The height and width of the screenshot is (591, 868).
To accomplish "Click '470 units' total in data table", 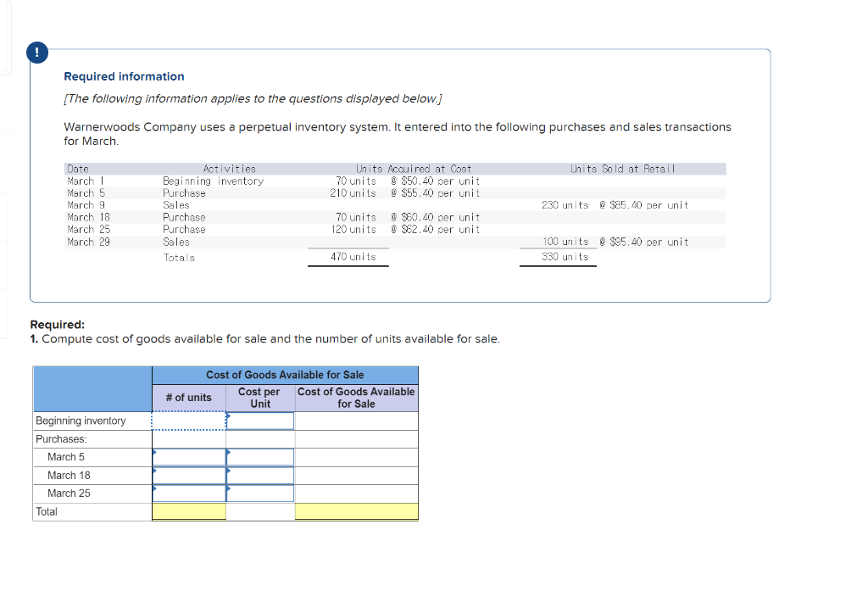I will (353, 257).
